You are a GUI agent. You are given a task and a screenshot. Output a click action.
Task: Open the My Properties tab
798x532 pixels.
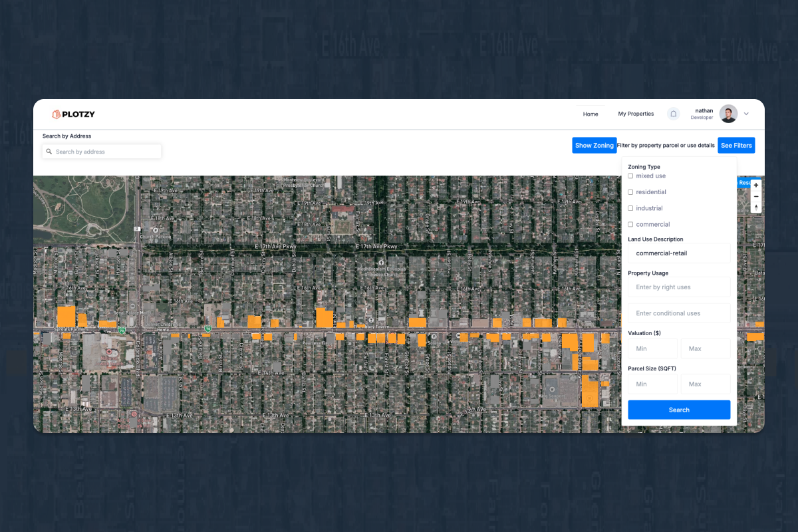coord(636,114)
